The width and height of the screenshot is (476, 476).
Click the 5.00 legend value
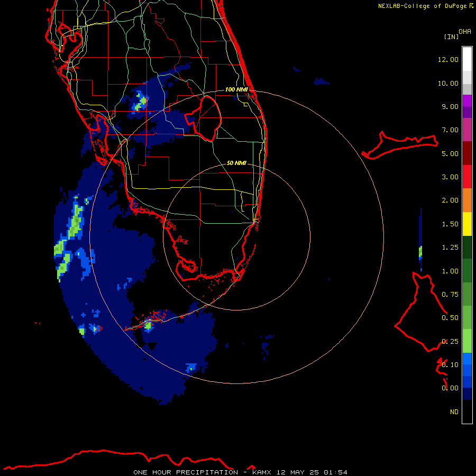(450, 153)
